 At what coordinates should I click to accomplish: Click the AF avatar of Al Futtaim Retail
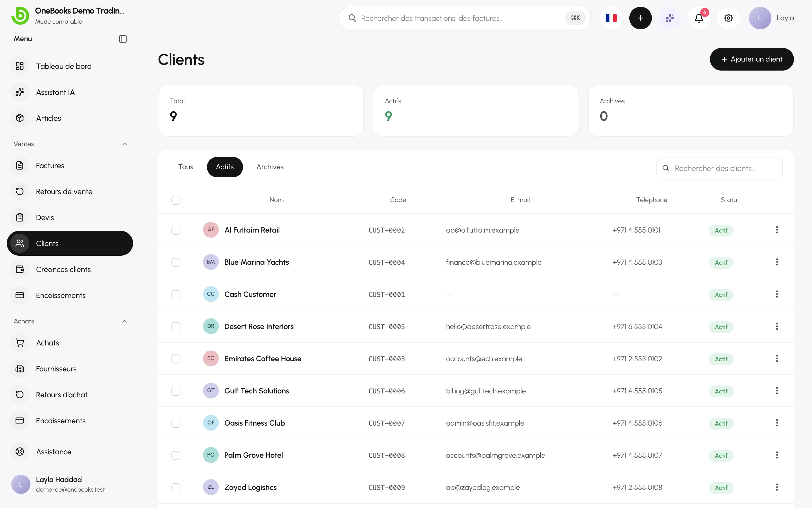(x=211, y=230)
